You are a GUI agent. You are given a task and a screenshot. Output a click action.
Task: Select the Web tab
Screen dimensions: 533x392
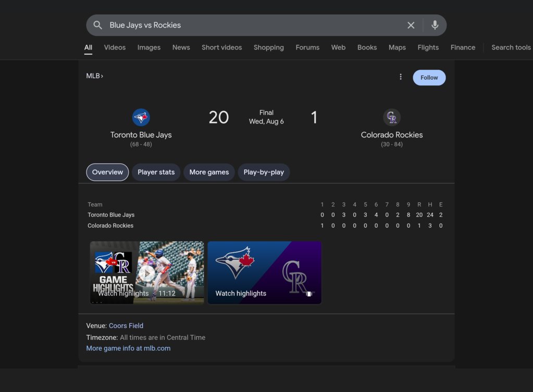[x=338, y=47]
